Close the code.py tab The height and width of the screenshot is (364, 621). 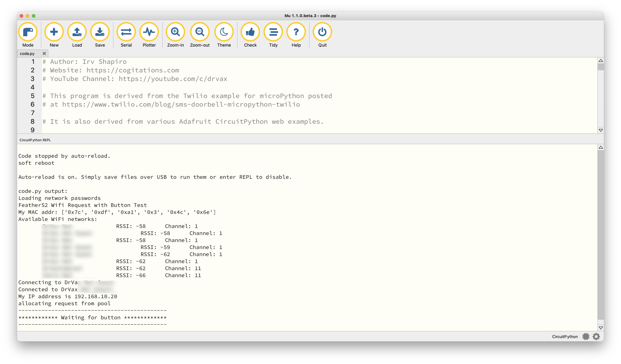pos(44,53)
